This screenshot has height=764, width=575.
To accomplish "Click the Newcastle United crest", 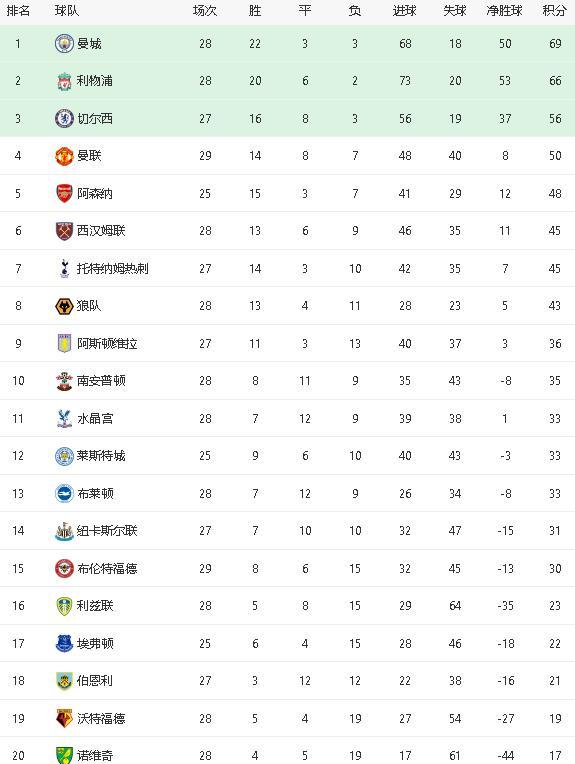I will pos(64,531).
